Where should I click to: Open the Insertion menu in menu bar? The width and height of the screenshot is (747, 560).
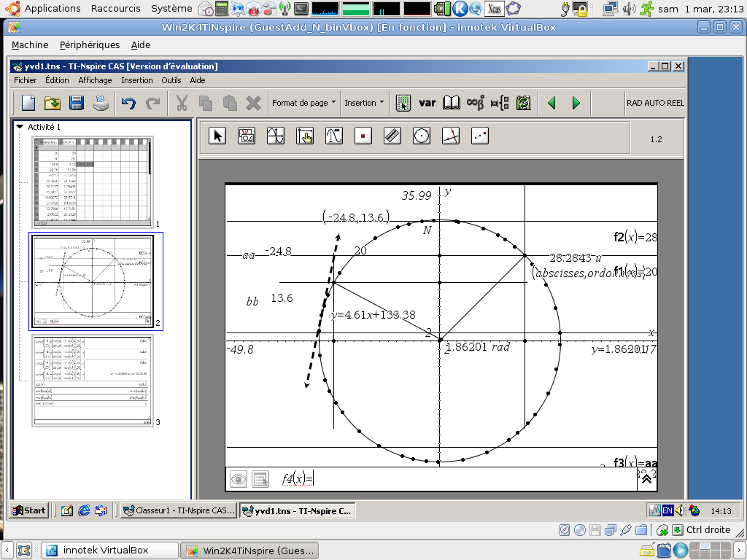click(x=136, y=80)
